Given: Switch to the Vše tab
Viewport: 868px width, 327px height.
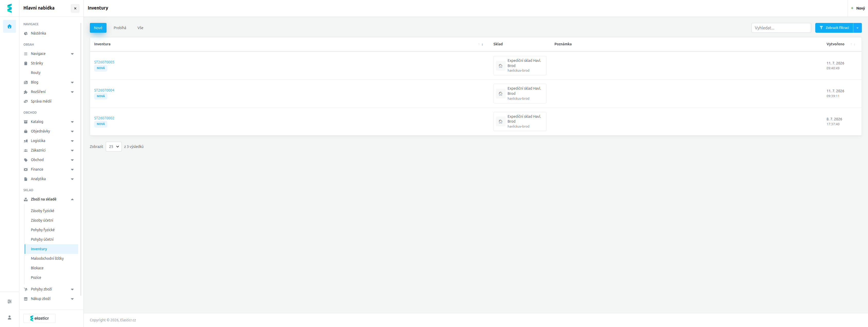Looking at the screenshot, I should click(140, 28).
